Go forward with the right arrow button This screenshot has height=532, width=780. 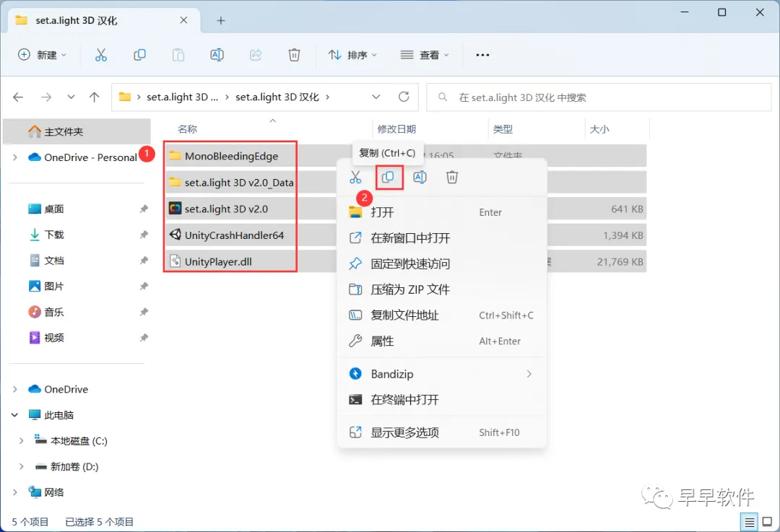(x=46, y=97)
